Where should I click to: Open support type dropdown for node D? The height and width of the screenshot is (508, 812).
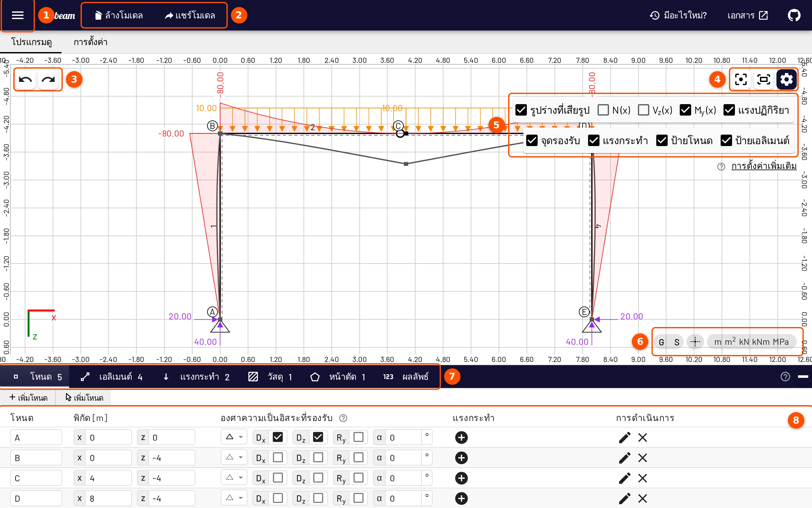[234, 498]
